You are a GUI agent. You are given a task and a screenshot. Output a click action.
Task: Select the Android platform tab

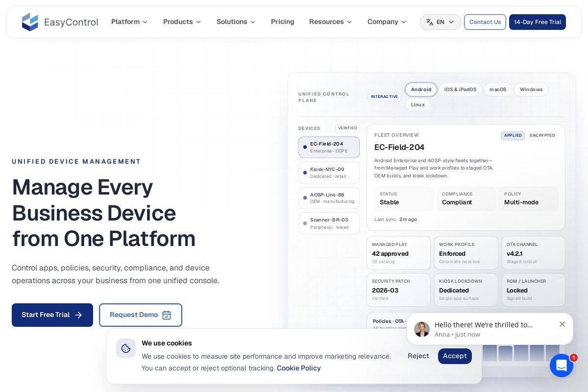click(421, 90)
